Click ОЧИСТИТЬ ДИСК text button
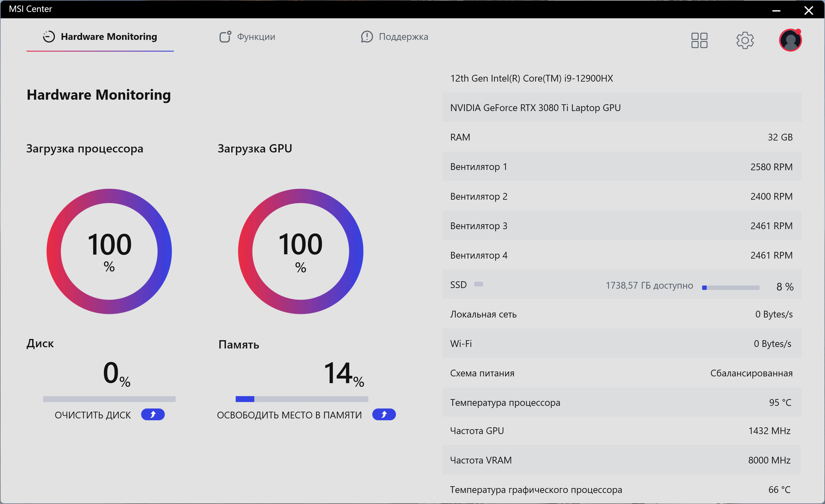 93,415
